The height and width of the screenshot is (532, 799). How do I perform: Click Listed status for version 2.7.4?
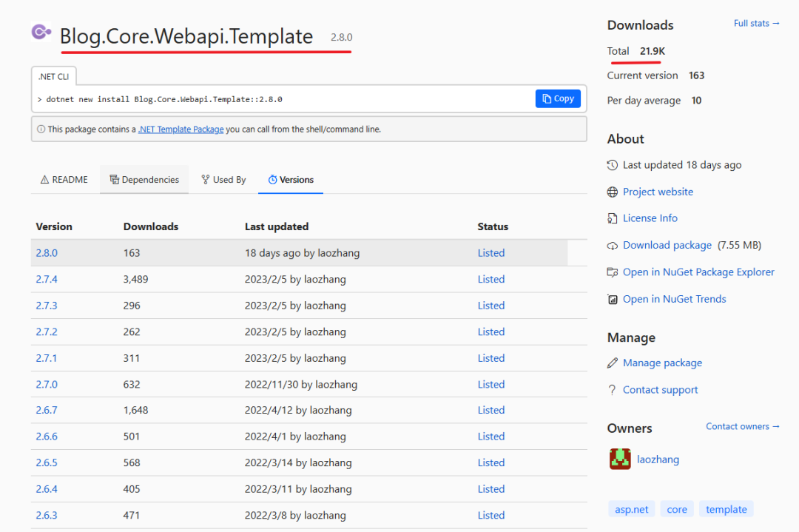pyautogui.click(x=491, y=279)
